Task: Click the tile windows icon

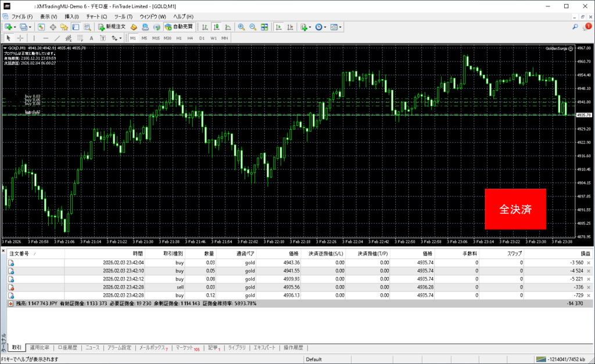Action: coord(264,27)
